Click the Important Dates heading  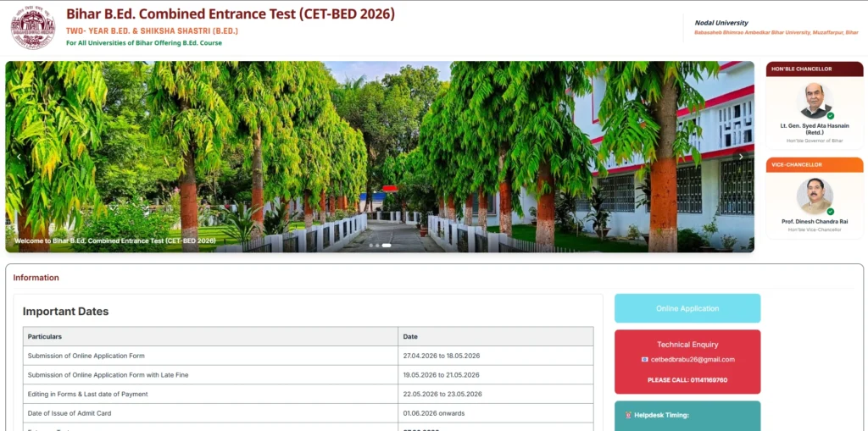point(65,312)
